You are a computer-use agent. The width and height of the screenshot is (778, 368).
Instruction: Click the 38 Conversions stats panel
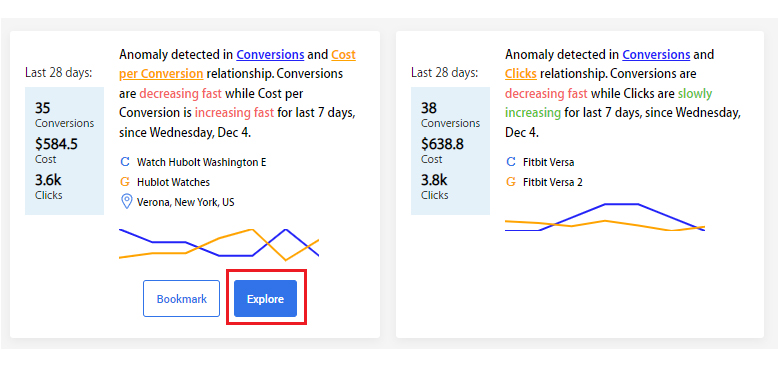451,151
